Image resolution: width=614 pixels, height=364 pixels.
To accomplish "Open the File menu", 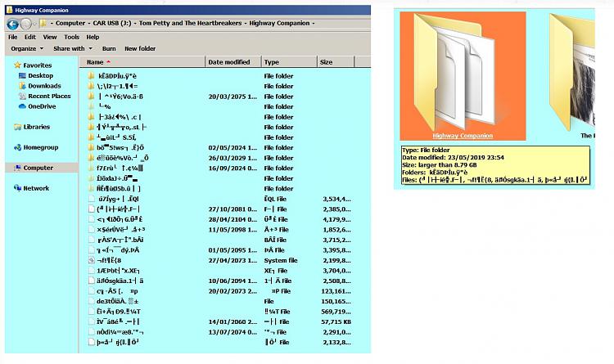I will (13, 37).
